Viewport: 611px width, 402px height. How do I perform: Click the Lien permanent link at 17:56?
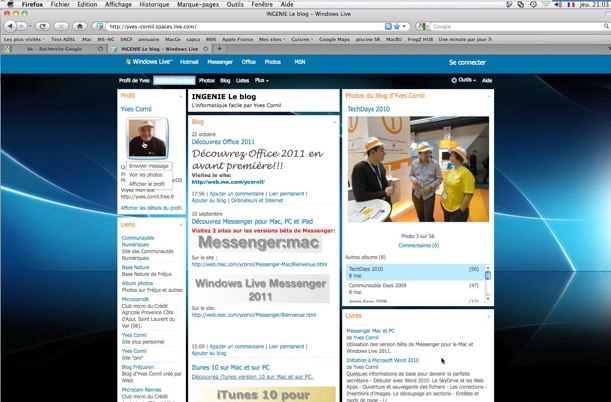pos(286,194)
